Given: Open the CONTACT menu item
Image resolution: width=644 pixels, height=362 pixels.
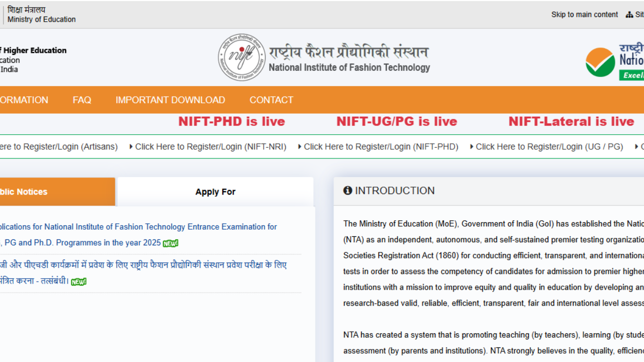Looking at the screenshot, I should [271, 100].
